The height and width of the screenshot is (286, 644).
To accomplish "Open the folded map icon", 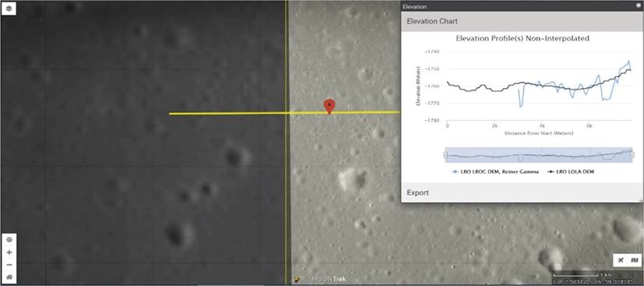I will (635, 260).
